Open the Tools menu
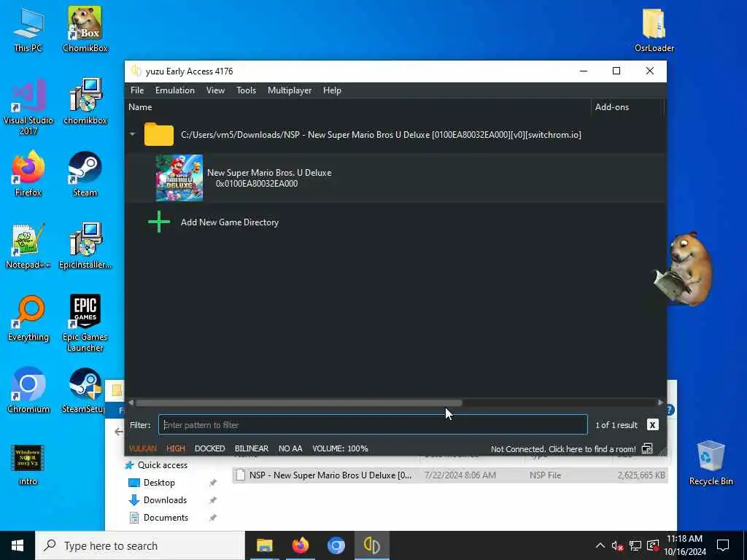The image size is (747, 560). 247,90
